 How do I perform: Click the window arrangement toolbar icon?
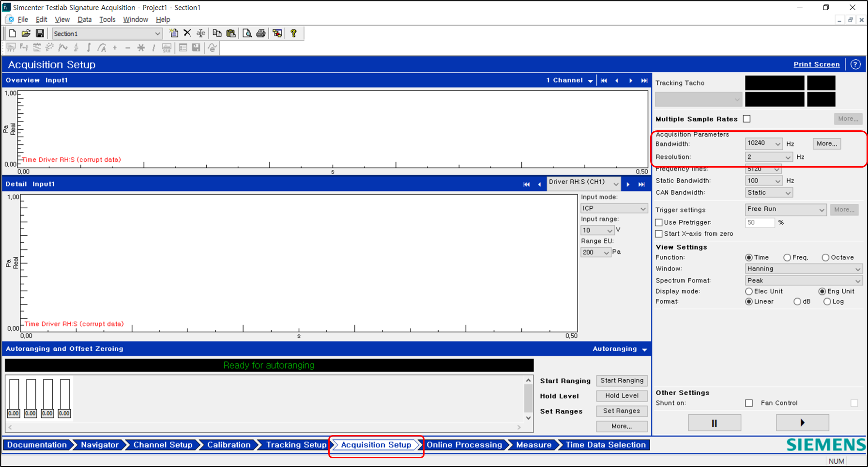(x=277, y=33)
